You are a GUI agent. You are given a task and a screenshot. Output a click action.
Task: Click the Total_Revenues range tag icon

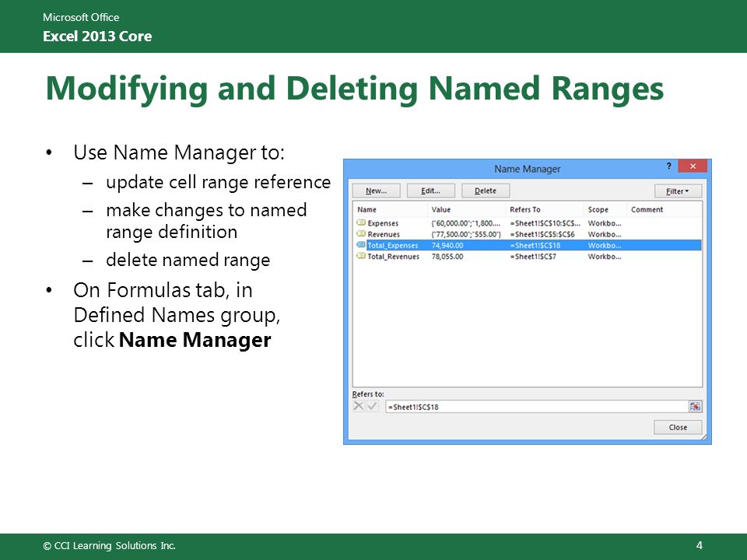360,256
